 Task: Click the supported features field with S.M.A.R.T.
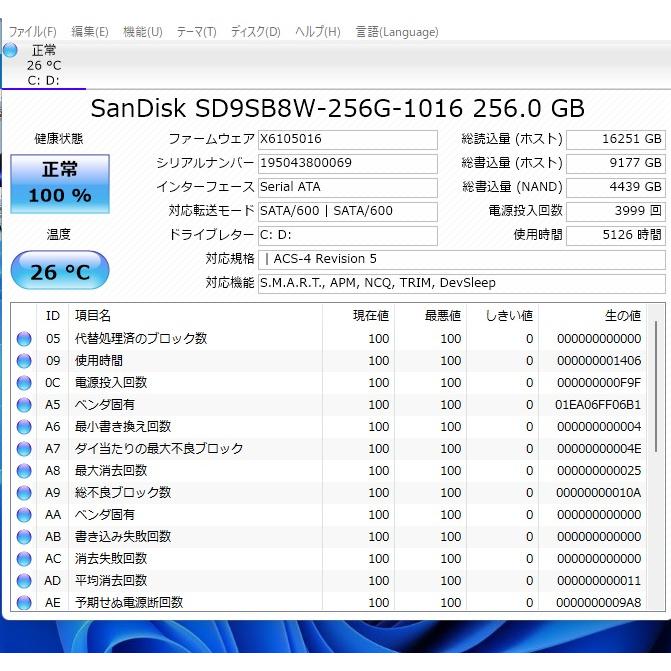tap(462, 283)
